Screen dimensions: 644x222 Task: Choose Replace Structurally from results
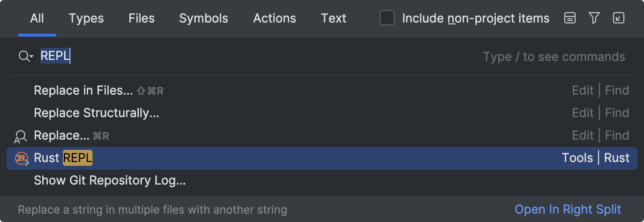click(x=322, y=113)
